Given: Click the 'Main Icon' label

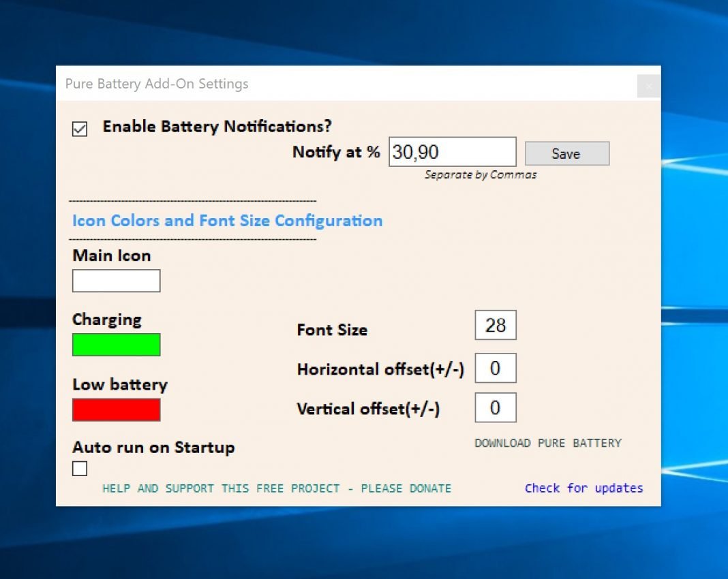Looking at the screenshot, I should pyautogui.click(x=111, y=255).
